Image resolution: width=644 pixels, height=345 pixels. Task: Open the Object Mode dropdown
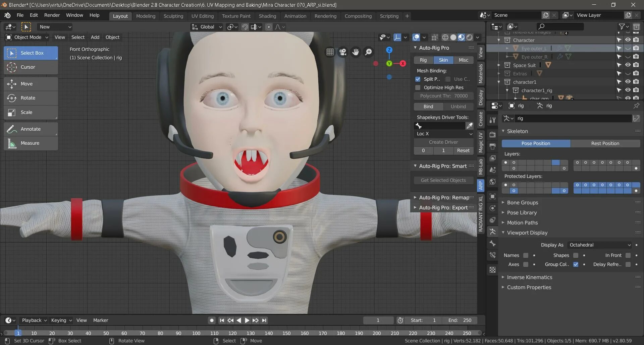coord(27,37)
